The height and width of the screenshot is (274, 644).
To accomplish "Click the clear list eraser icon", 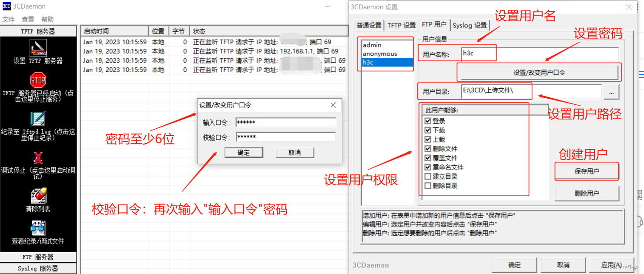I will pyautogui.click(x=38, y=196).
